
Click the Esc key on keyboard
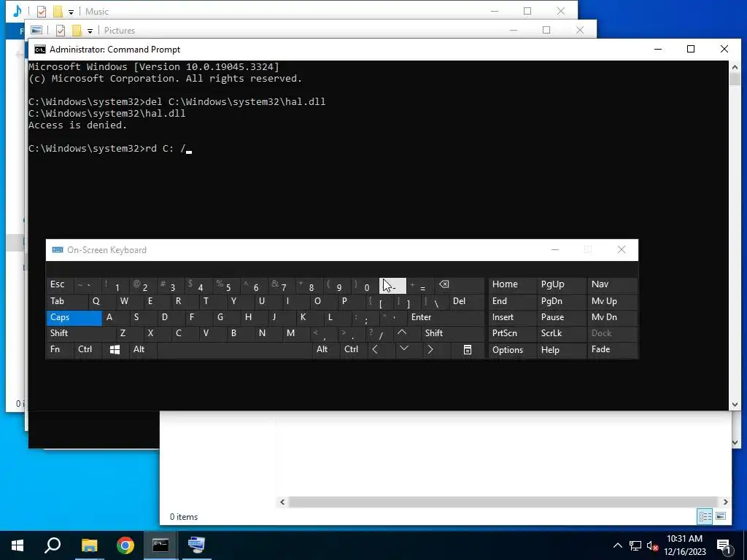60,285
